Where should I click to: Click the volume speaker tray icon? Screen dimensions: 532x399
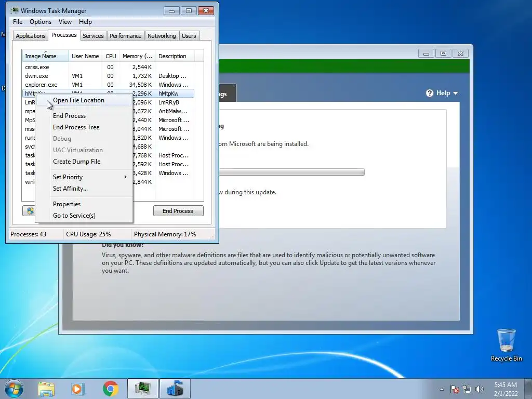(x=480, y=389)
